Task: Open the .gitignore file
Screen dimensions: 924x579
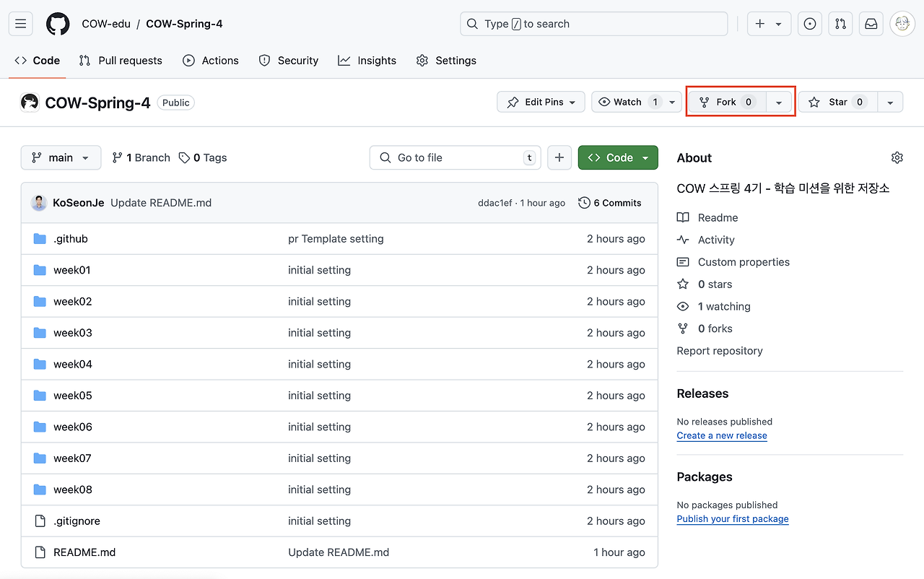Action: pyautogui.click(x=77, y=521)
